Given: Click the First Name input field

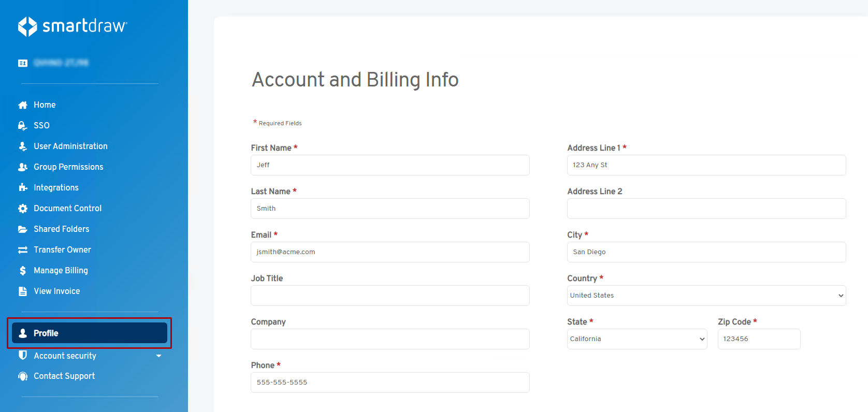Looking at the screenshot, I should pos(390,165).
